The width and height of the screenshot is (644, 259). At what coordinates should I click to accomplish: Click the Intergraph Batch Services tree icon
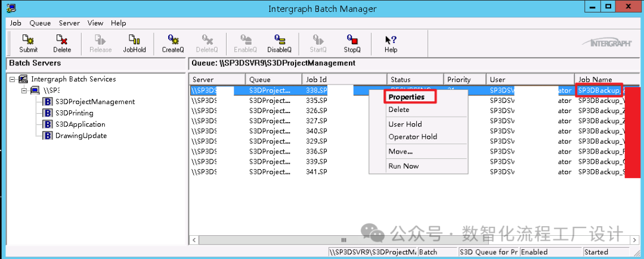click(23, 80)
